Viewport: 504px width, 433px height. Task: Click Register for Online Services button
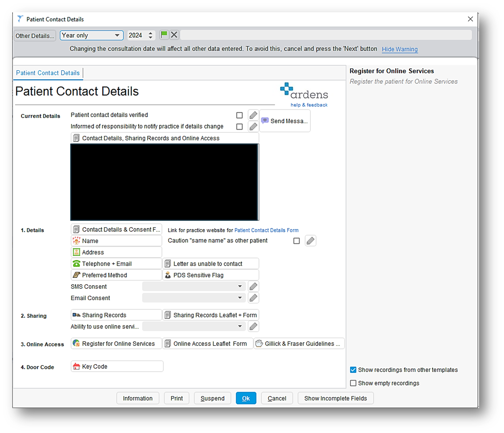tap(116, 344)
